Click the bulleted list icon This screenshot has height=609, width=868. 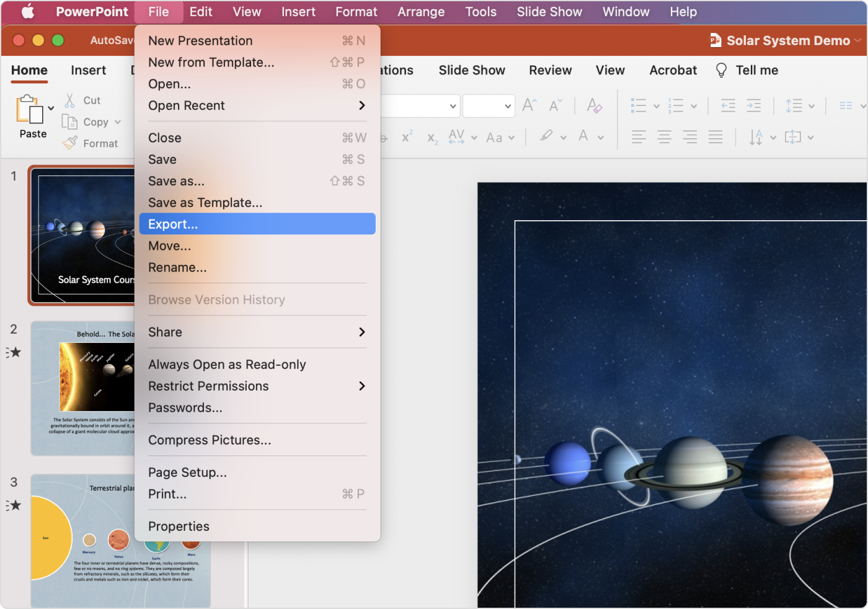click(639, 105)
